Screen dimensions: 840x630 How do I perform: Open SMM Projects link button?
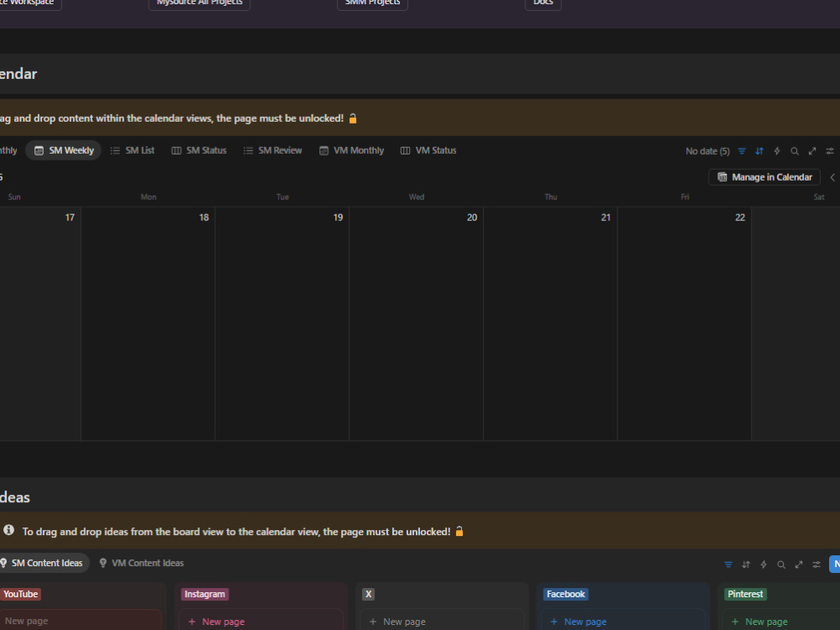pos(372,3)
